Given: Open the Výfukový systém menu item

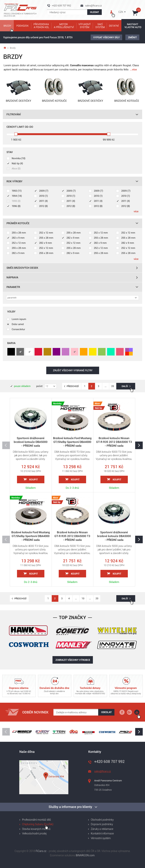Looking at the screenshot, I should pos(84,26).
